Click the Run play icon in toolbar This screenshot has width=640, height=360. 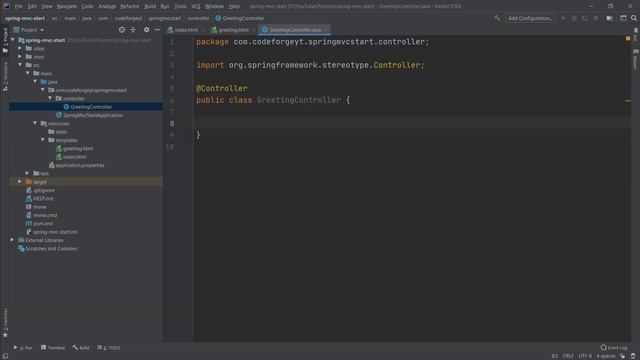(x=563, y=18)
